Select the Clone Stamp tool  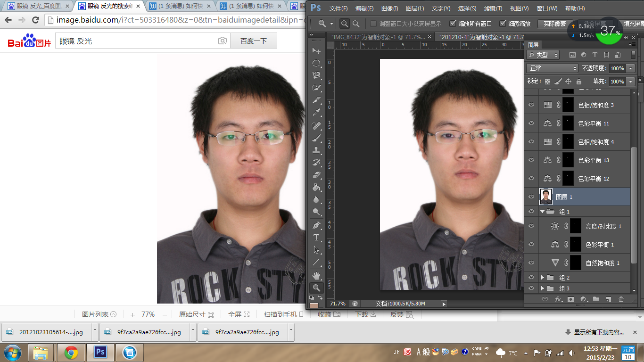tap(316, 150)
